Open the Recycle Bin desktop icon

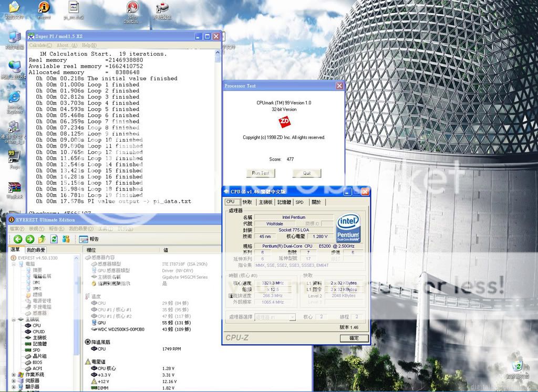pos(519,370)
